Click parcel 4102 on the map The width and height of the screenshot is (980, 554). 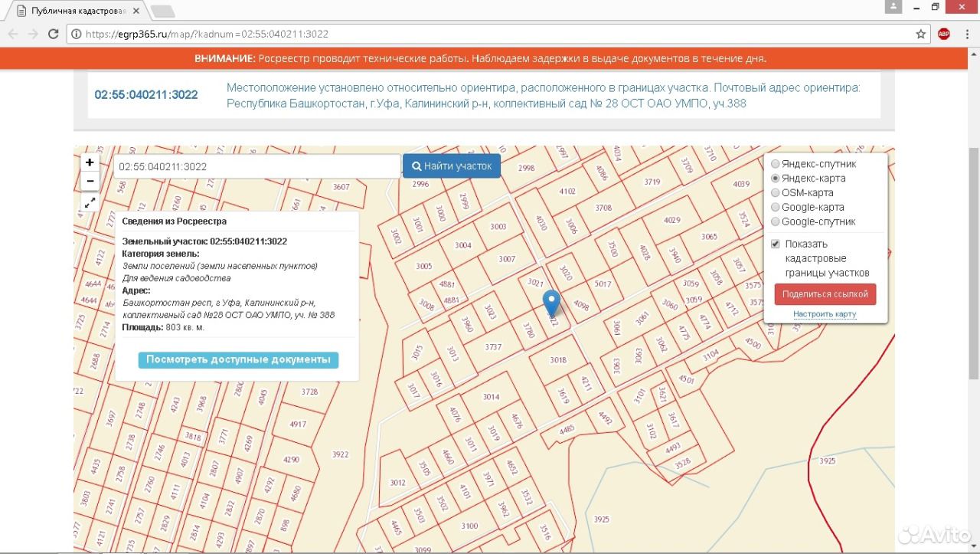(567, 192)
